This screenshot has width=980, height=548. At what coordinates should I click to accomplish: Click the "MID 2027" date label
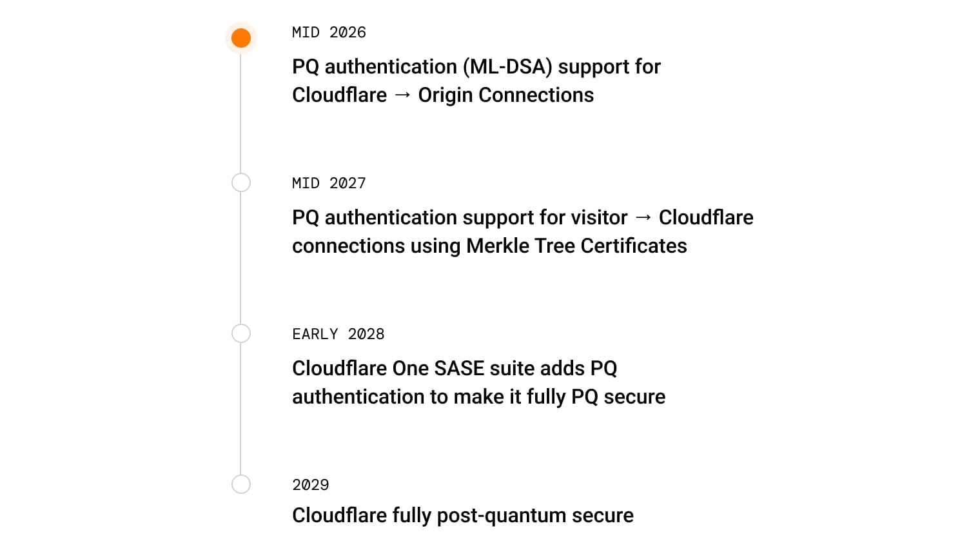(x=329, y=183)
